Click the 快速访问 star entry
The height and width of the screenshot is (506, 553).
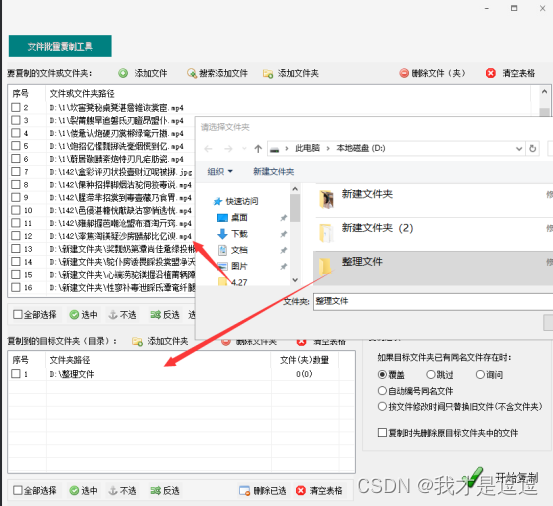pos(236,201)
